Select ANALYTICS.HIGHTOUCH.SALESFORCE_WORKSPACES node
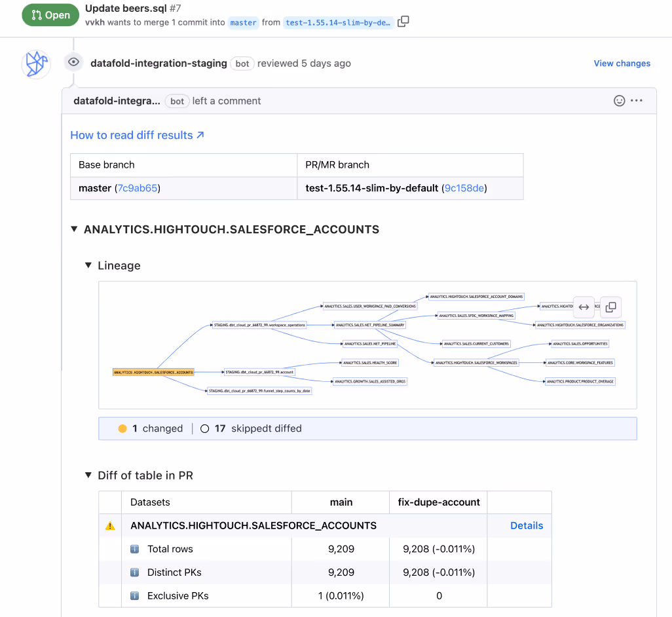 click(x=476, y=363)
